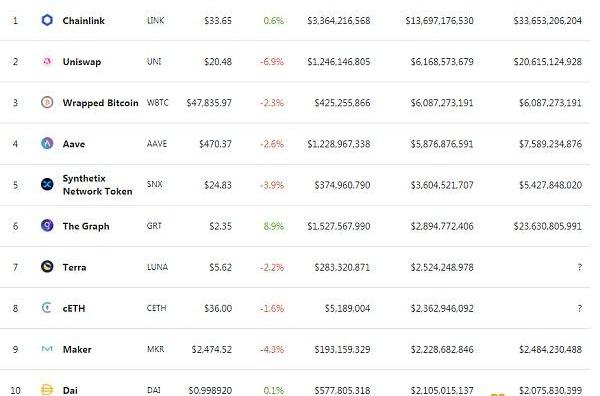This screenshot has height=396, width=600.
Task: Click the Aave ghost logo icon
Action: coord(47,143)
